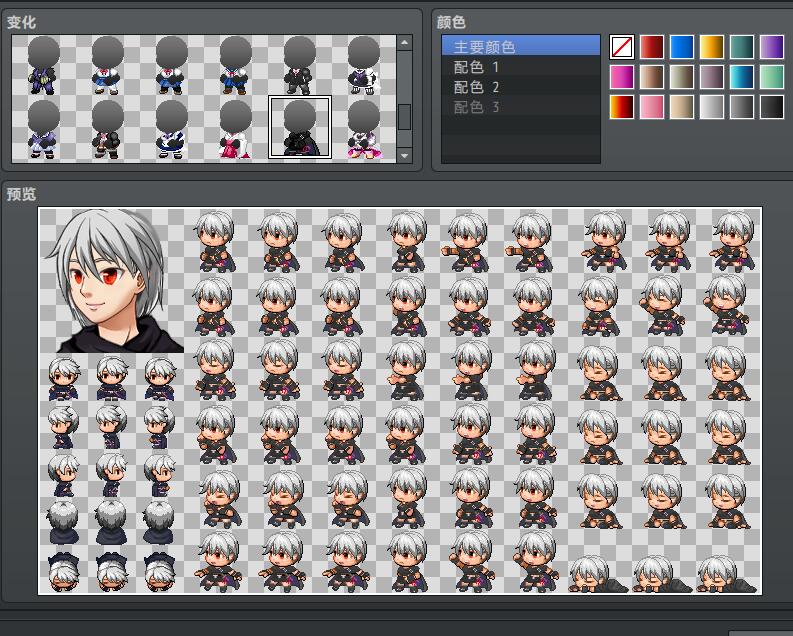793x636 pixels.
Task: Choose the purple color swatch
Action: click(771, 47)
